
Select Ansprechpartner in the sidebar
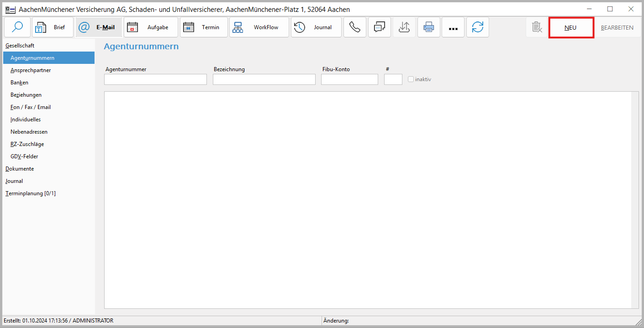point(31,70)
